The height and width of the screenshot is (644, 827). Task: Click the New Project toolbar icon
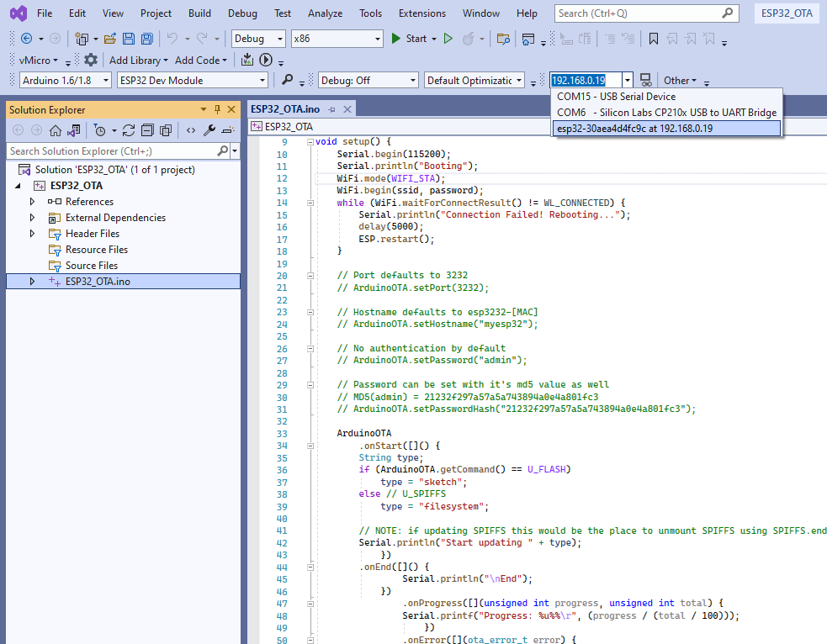(x=82, y=39)
